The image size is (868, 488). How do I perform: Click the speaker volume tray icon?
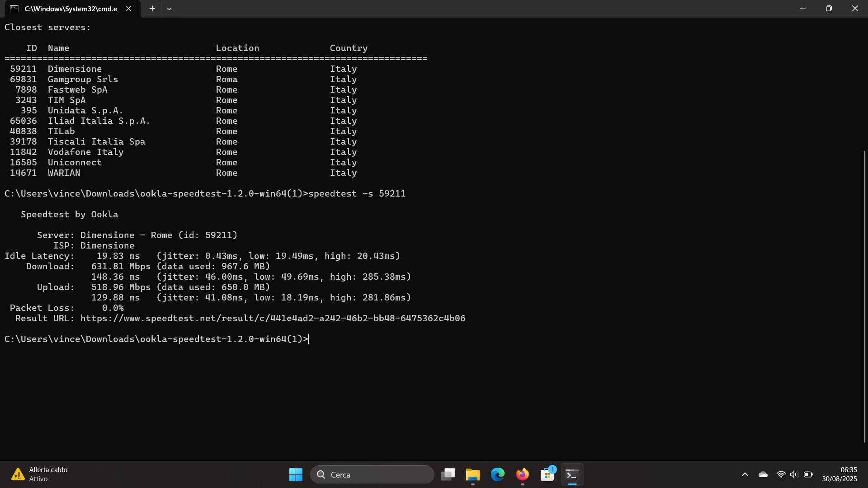tap(794, 474)
